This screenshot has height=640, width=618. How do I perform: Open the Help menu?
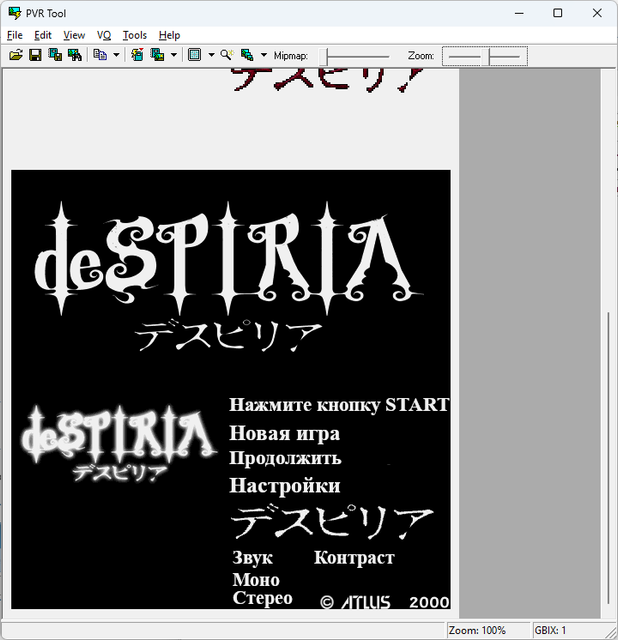[169, 36]
